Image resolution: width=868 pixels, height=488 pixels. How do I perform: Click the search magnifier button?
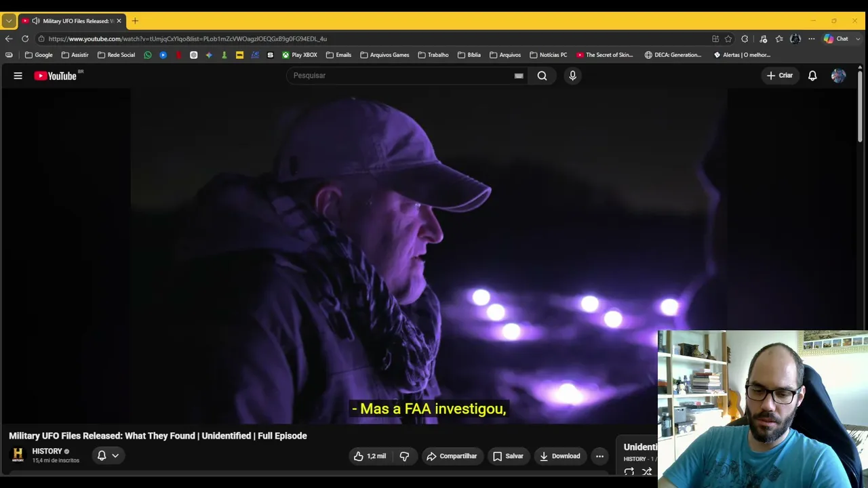click(x=542, y=76)
